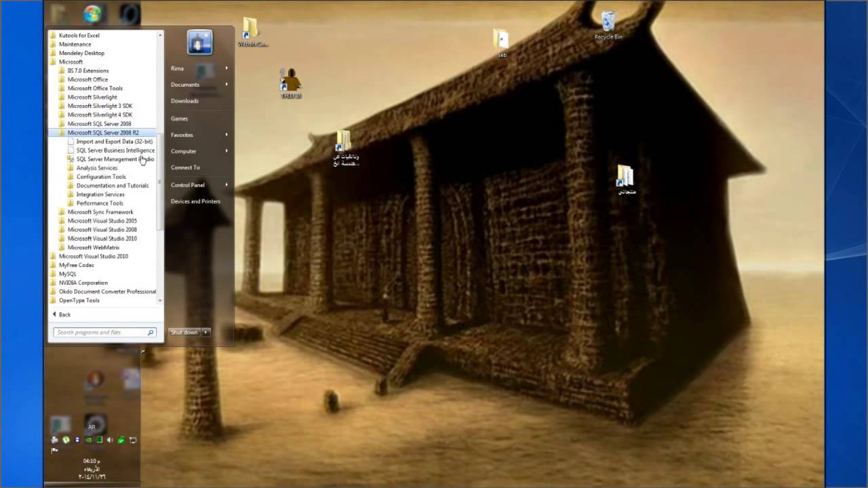Viewport: 868px width, 488px height.
Task: Open the MyFree Codec folder
Action: tap(72, 265)
